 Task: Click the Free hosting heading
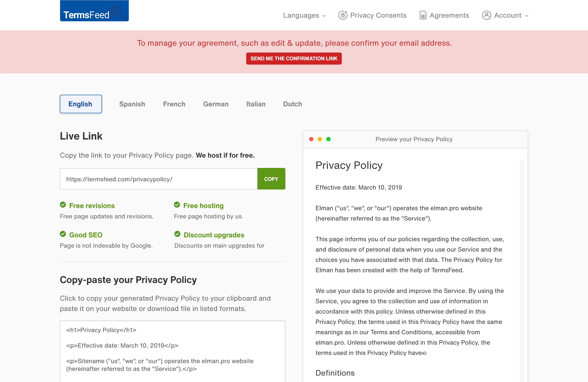203,206
